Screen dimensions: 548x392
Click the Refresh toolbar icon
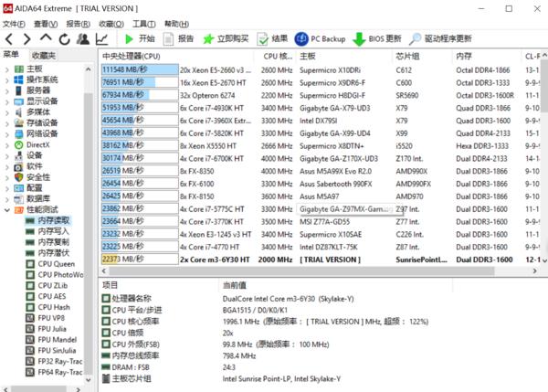[64, 38]
